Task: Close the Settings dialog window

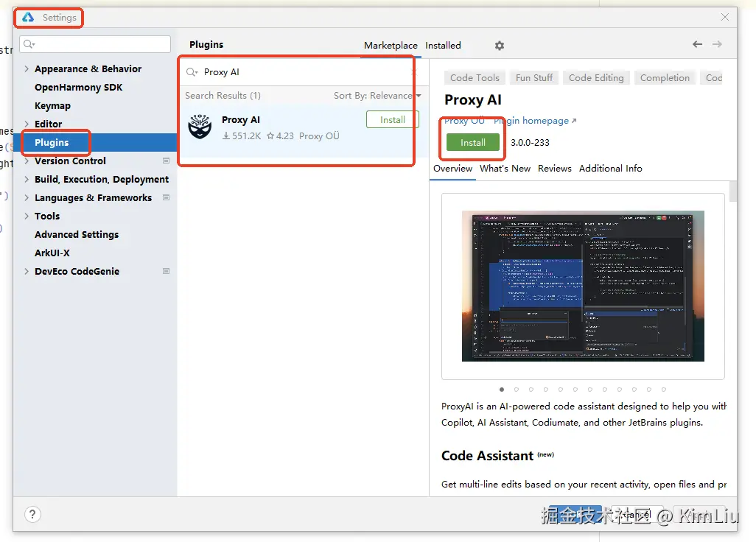Action: [x=724, y=18]
